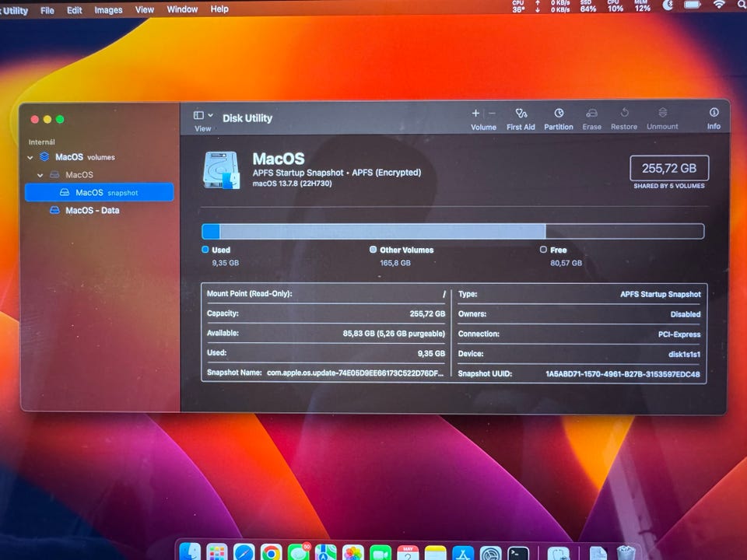This screenshot has width=747, height=560.
Task: Click the Disk Utility app menu
Action: point(14,10)
